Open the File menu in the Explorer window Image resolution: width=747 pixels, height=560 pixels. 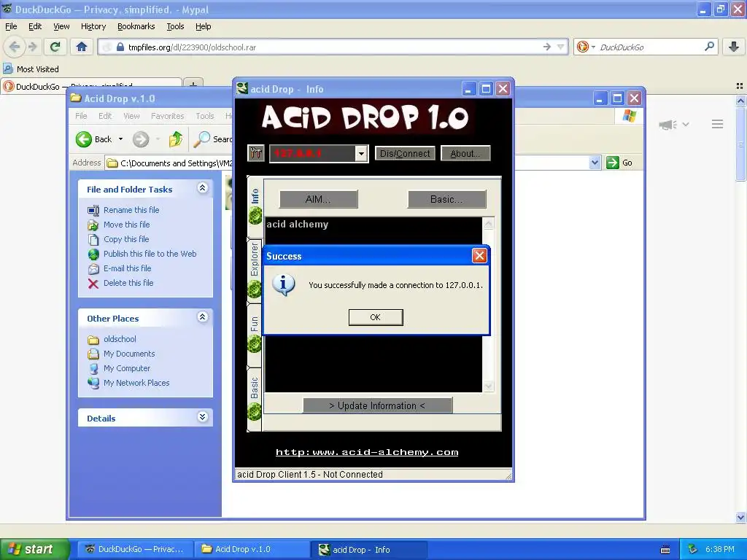81,116
